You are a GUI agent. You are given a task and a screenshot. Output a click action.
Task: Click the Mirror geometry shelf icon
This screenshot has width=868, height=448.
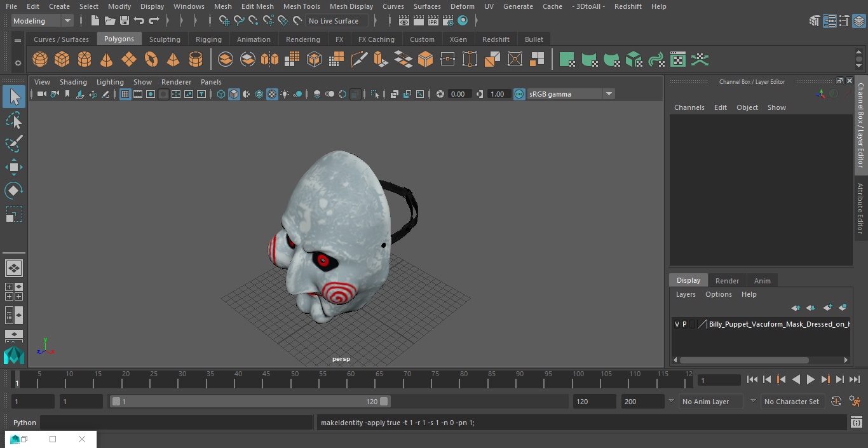click(269, 60)
